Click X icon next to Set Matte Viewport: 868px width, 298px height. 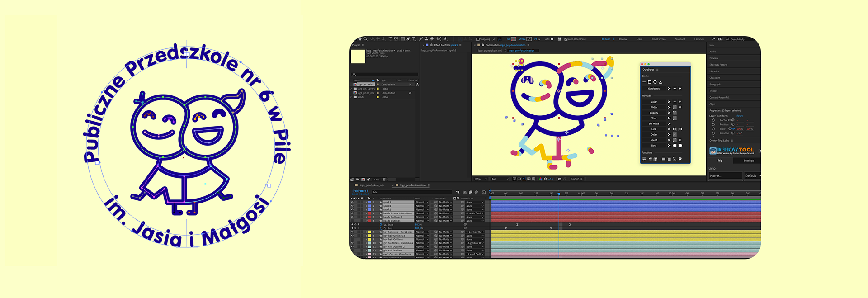pos(669,123)
